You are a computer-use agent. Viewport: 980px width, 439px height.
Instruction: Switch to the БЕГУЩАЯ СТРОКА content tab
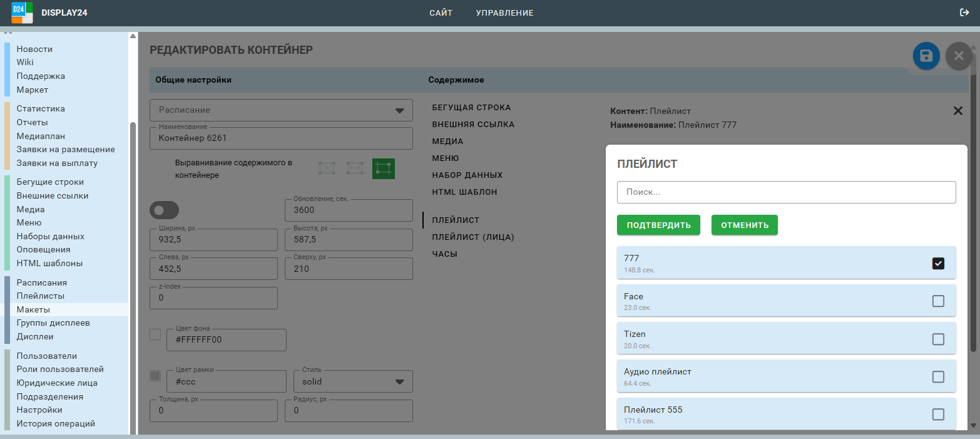pos(471,108)
